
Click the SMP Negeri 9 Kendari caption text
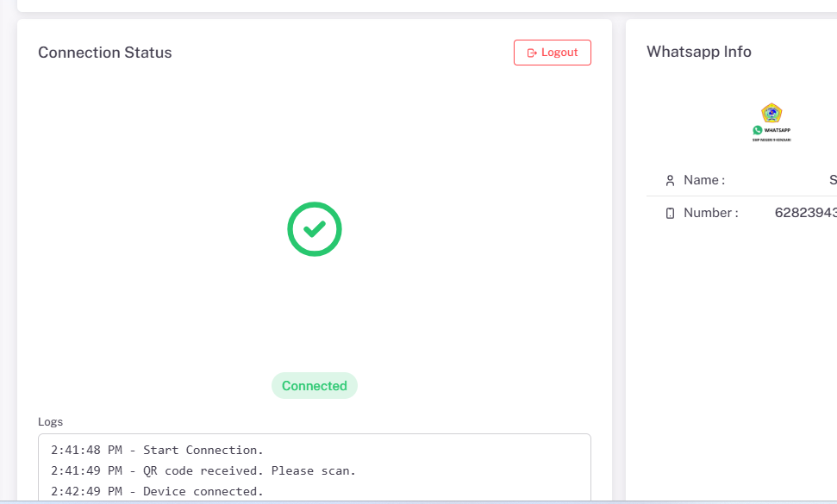pos(771,140)
